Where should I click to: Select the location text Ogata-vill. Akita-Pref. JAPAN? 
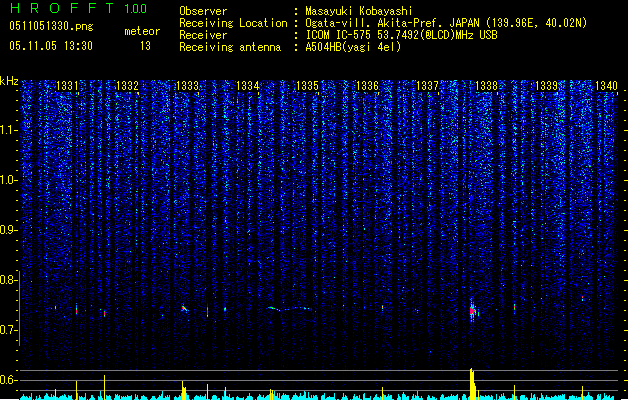392,23
